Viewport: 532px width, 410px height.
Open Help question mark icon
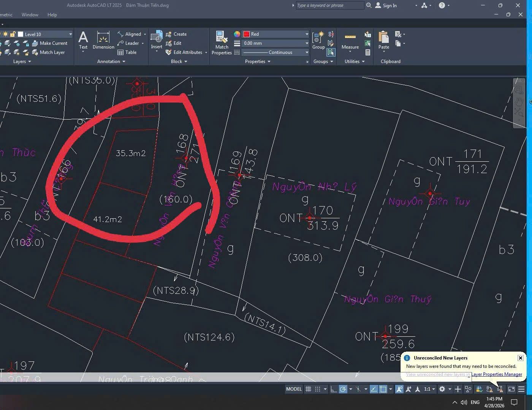tap(442, 5)
